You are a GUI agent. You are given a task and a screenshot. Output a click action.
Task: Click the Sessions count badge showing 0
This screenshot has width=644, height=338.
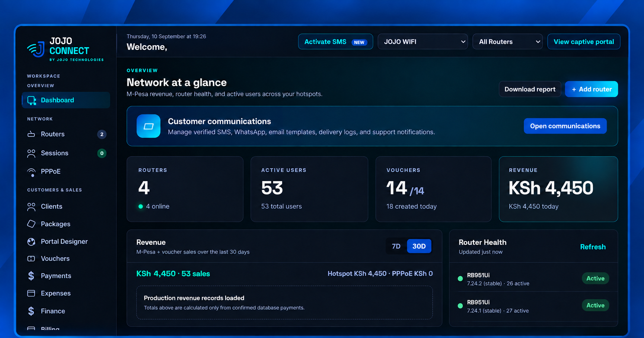click(x=102, y=153)
